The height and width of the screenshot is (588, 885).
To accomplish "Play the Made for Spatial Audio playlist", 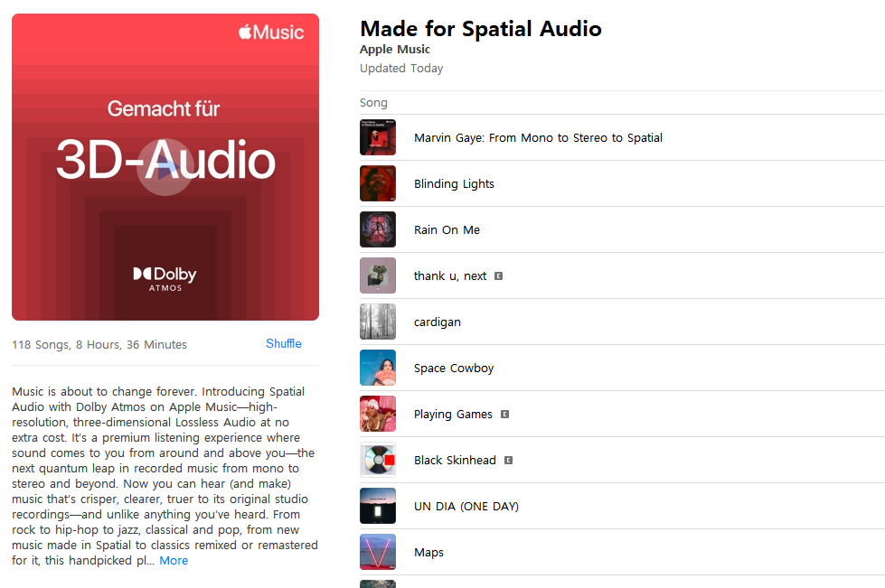I will (165, 167).
